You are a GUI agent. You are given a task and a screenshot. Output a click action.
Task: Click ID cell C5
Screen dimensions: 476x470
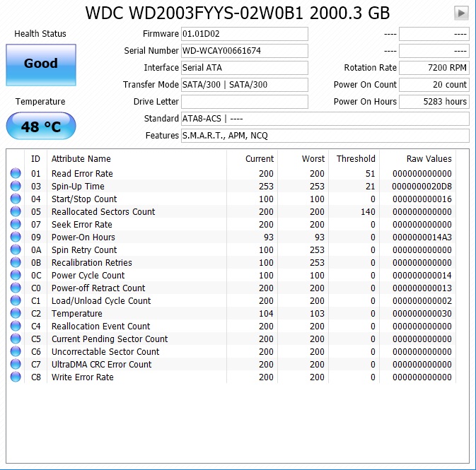(36, 339)
